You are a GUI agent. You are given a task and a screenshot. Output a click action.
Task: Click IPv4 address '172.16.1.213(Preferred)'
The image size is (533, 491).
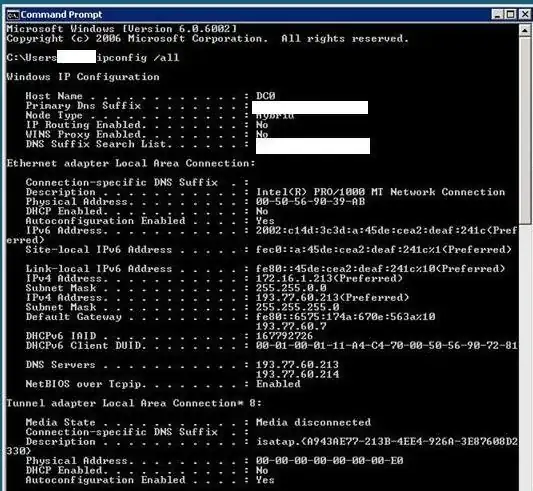click(x=329, y=278)
